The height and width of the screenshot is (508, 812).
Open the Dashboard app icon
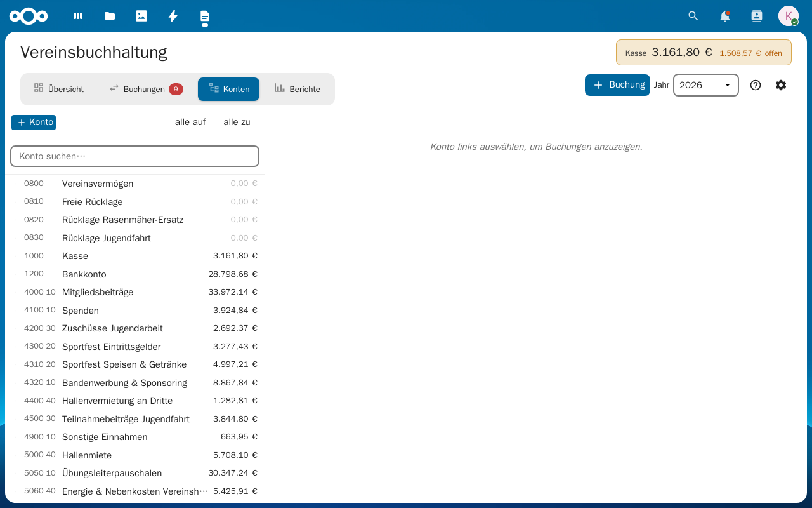(x=78, y=16)
